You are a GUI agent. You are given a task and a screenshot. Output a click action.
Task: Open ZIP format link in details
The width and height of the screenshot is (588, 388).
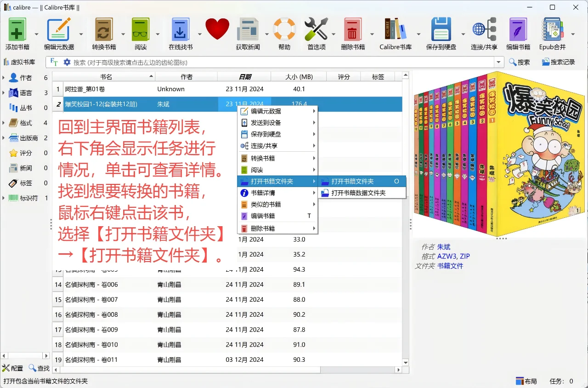[x=464, y=257]
